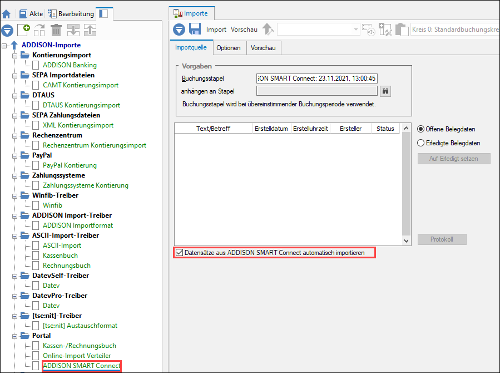Select the Zahlungssysteme Kontierung entry

pos(85,185)
